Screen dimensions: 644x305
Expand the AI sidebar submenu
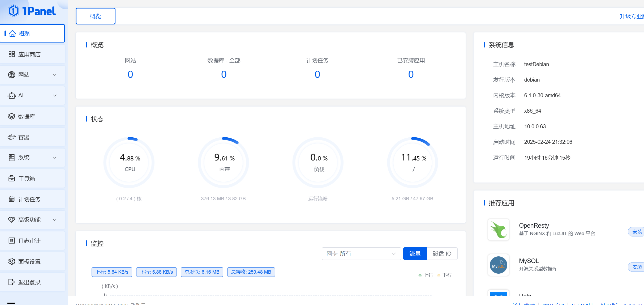tap(55, 96)
